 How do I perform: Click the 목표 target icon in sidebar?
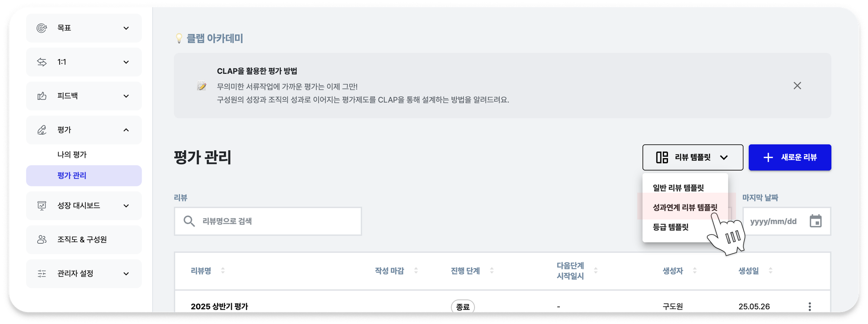point(42,28)
